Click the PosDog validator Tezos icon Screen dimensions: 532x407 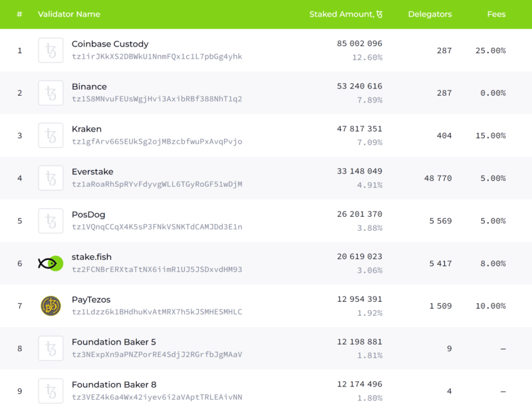pyautogui.click(x=51, y=221)
